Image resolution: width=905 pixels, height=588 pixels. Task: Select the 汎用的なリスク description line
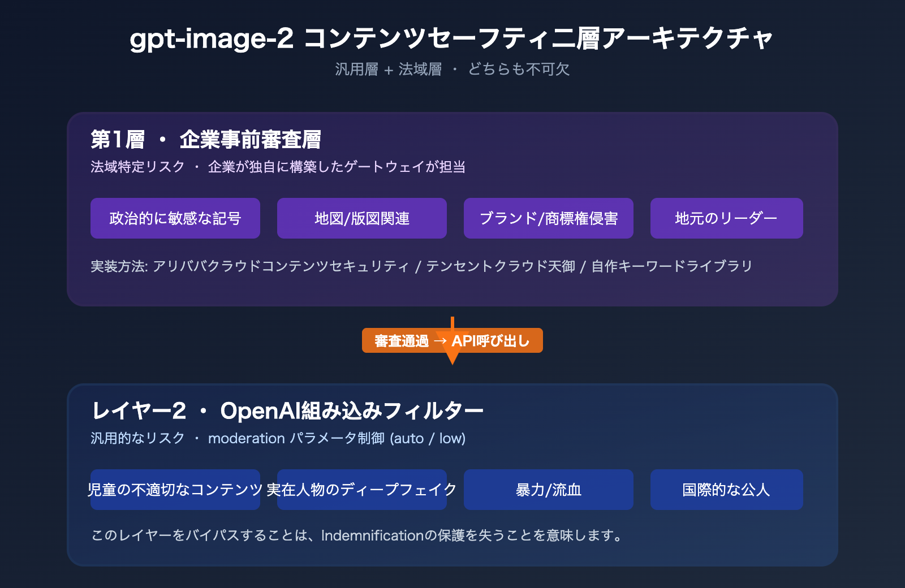point(137,438)
